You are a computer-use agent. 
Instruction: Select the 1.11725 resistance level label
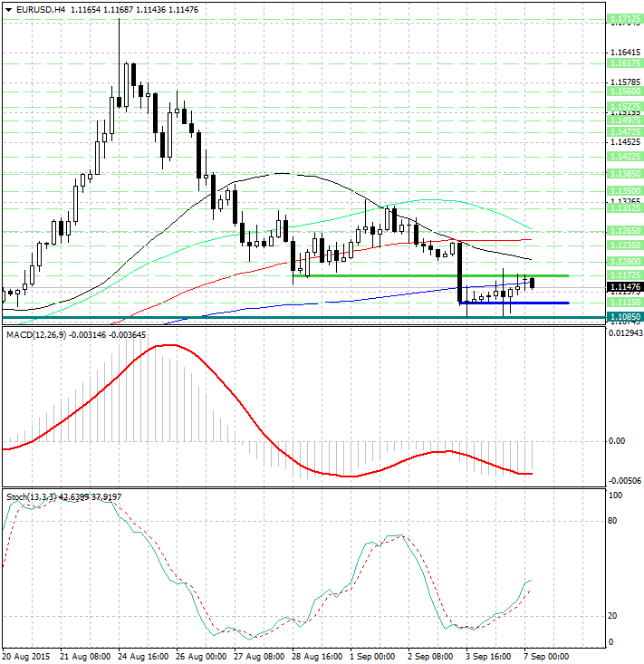click(625, 274)
